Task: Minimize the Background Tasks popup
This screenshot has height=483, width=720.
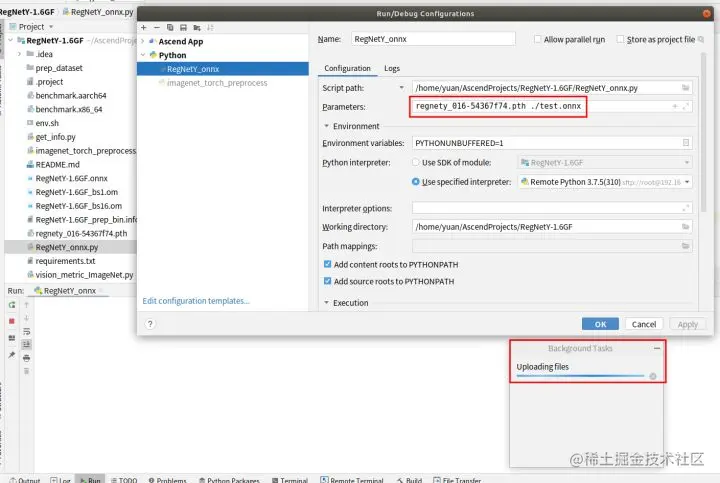Action: point(657,348)
